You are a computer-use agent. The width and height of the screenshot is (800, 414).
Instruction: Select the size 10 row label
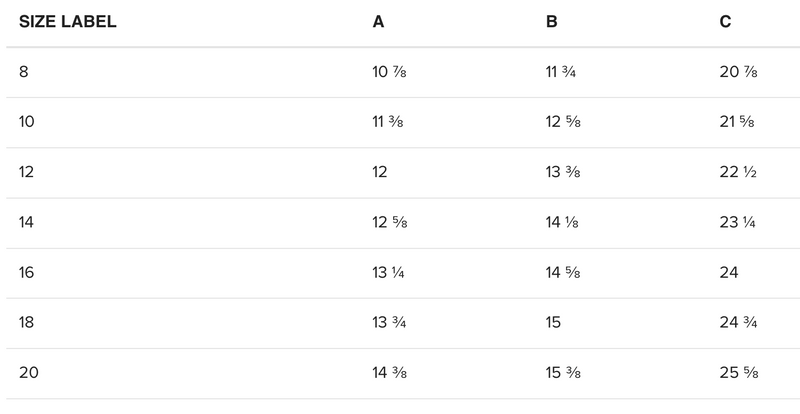pos(27,122)
